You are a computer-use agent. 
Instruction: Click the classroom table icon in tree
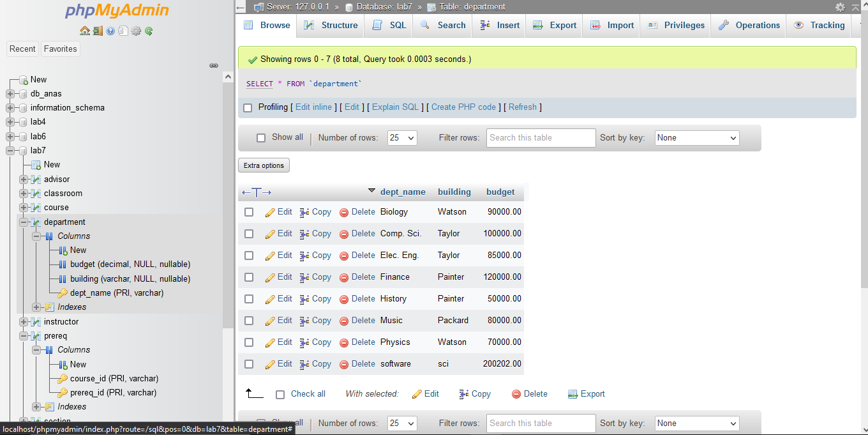point(36,194)
